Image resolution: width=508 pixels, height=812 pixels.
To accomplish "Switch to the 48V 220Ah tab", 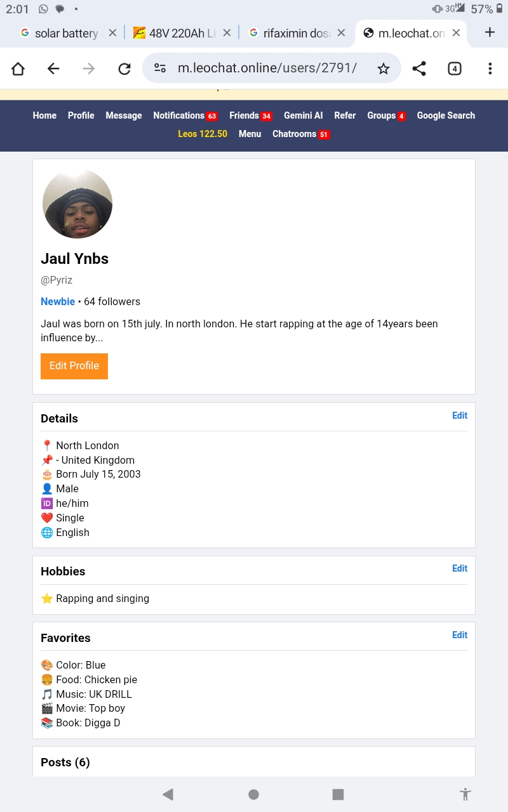I will point(179,33).
